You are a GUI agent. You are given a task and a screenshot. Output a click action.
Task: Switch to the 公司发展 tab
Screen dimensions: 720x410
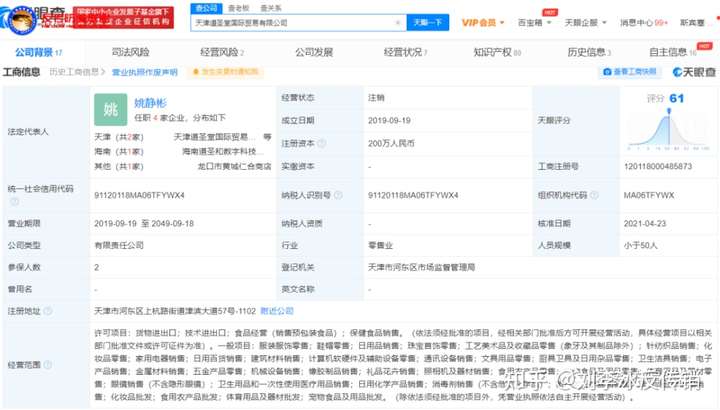coord(314,52)
